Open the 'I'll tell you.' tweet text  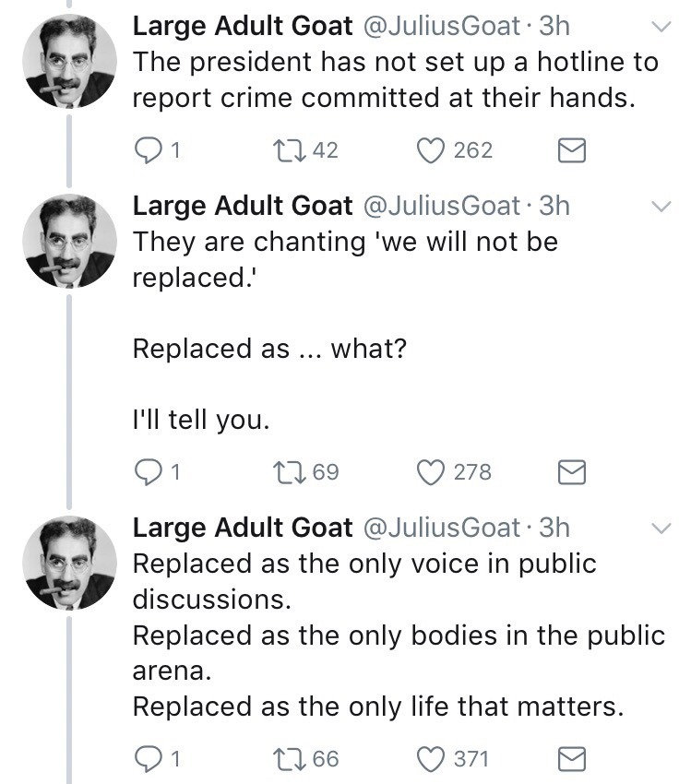pos(201,422)
